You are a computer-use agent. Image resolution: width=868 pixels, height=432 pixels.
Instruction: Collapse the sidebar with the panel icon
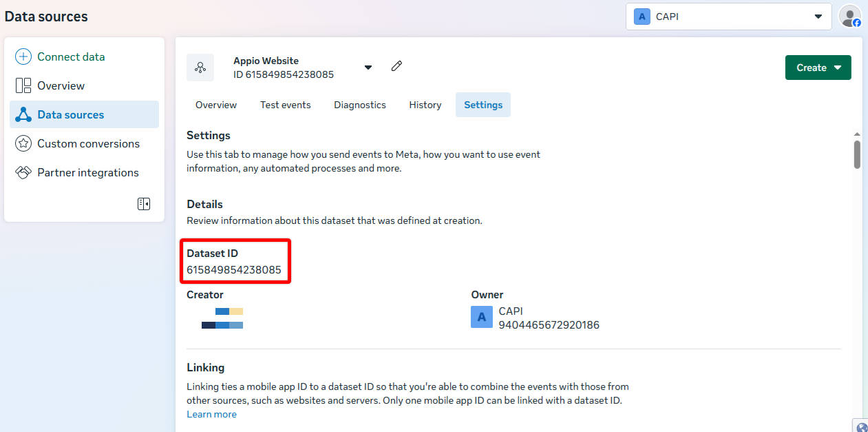click(144, 204)
